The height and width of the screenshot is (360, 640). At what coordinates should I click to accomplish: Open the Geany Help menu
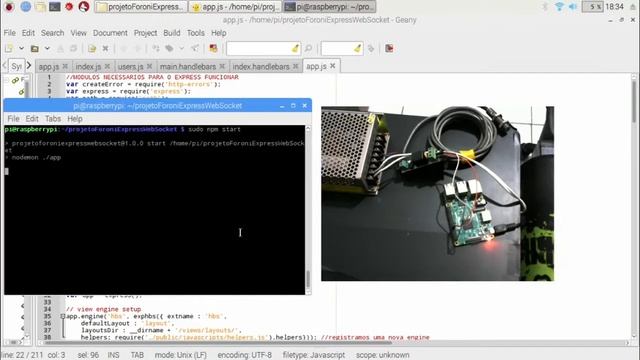coord(219,33)
